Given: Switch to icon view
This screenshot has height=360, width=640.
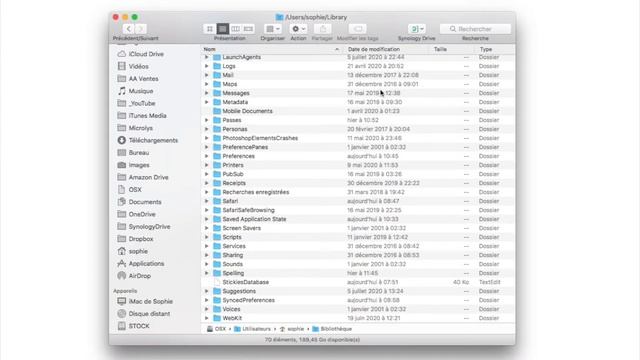Looking at the screenshot, I should coord(210,29).
